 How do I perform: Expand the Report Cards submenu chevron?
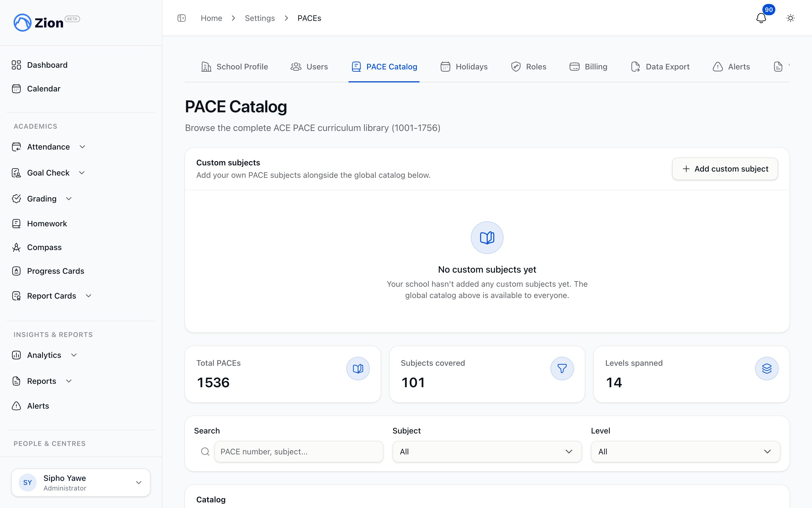pyautogui.click(x=89, y=296)
